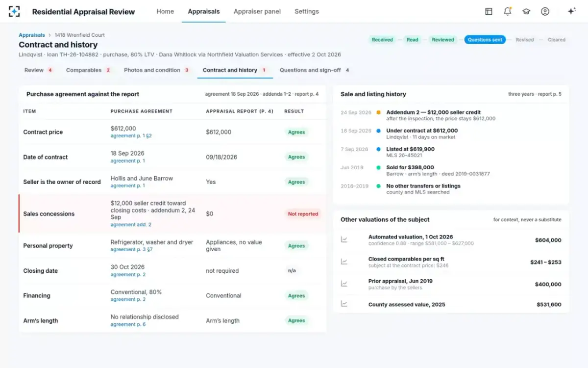Screen dimensions: 588x368
Task: Click the chart icon beside Closed comparables
Action: click(344, 262)
